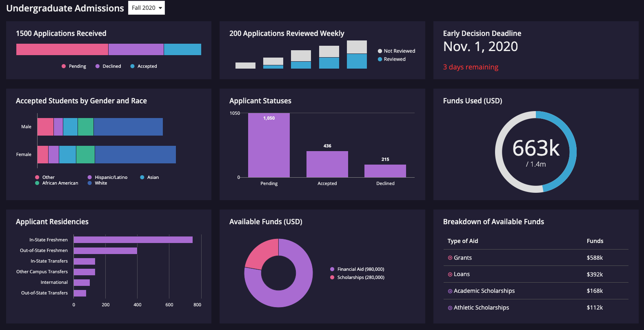Click the Declined bar showing 215

click(385, 171)
